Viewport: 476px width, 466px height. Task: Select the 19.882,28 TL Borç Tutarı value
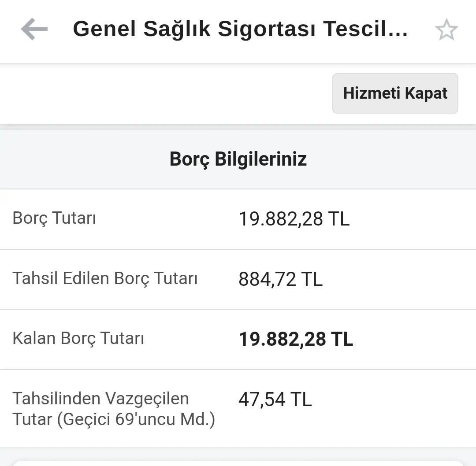tap(294, 219)
